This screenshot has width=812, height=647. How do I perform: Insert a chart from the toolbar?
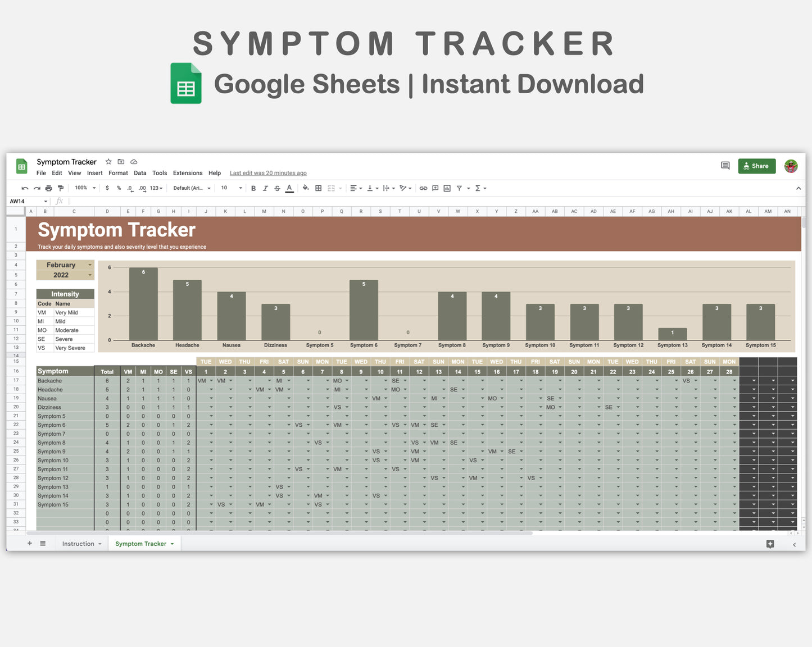pyautogui.click(x=447, y=188)
